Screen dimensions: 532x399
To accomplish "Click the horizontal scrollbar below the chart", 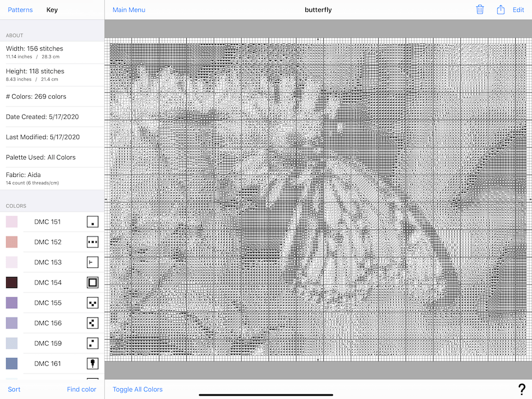I will tap(265, 394).
